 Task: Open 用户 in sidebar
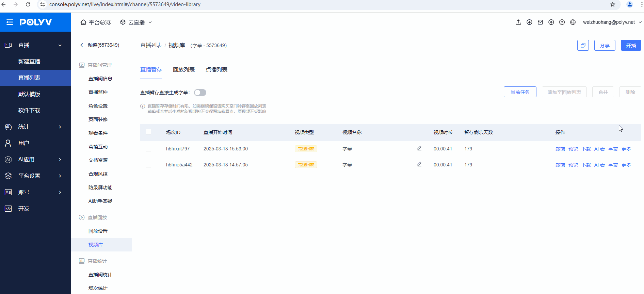pyautogui.click(x=35, y=143)
